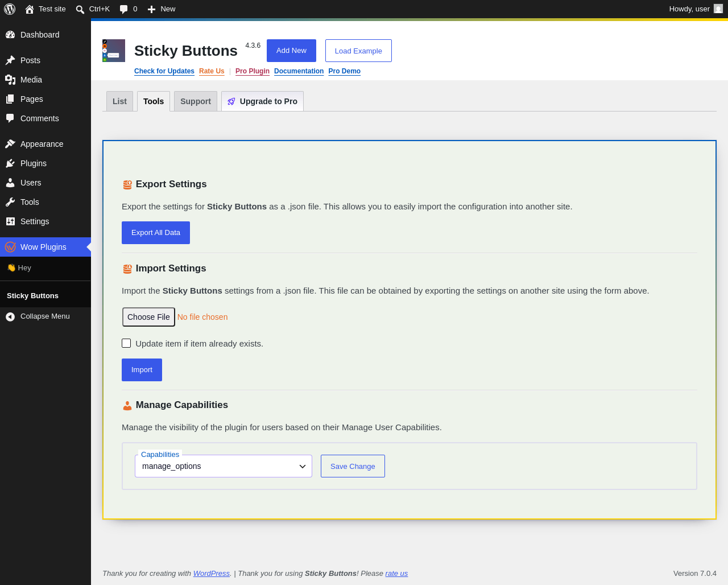Click the Comments icon in sidebar
Image resolution: width=728 pixels, height=585 pixels.
point(10,118)
